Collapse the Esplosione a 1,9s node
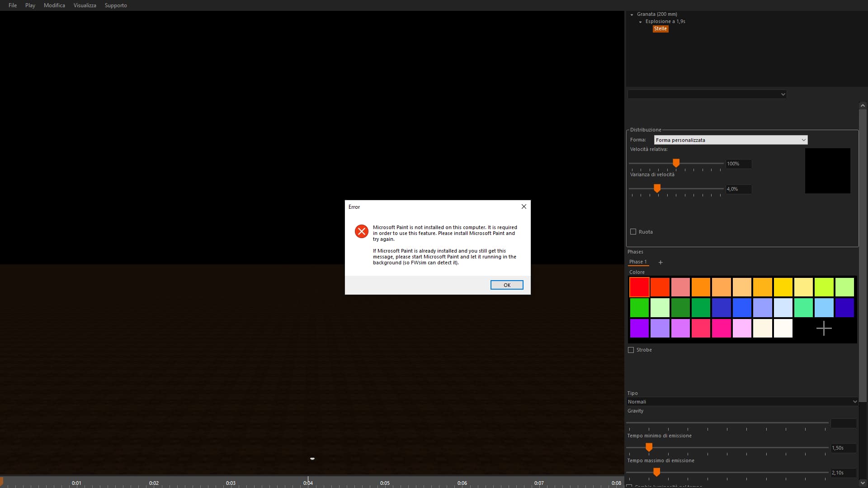Viewport: 868px width, 488px height. click(x=640, y=22)
